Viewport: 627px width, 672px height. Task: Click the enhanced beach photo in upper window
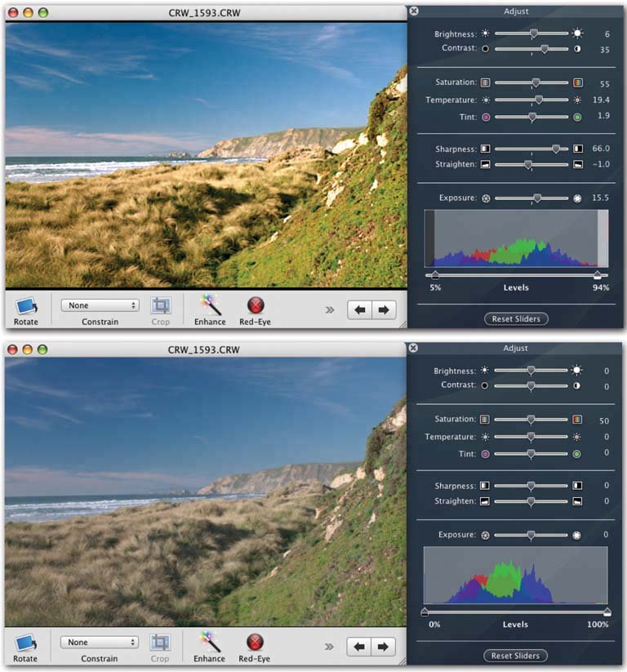point(207,154)
